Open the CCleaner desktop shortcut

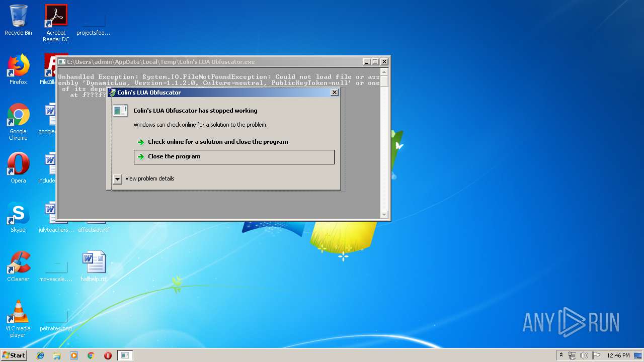[18, 266]
